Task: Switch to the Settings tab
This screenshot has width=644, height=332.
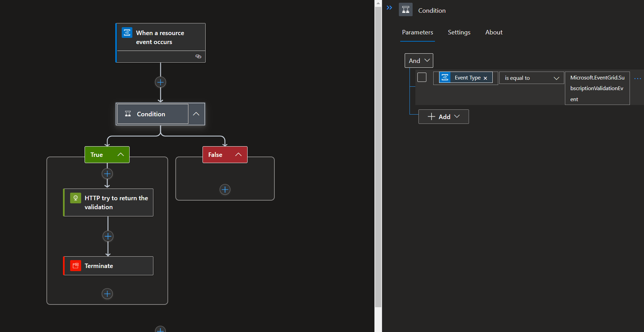Action: coord(459,32)
